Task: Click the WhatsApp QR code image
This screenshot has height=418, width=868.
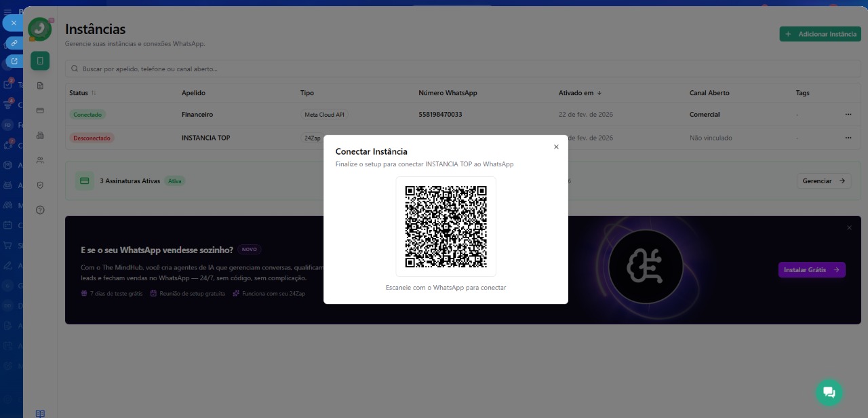Action: pyautogui.click(x=446, y=226)
